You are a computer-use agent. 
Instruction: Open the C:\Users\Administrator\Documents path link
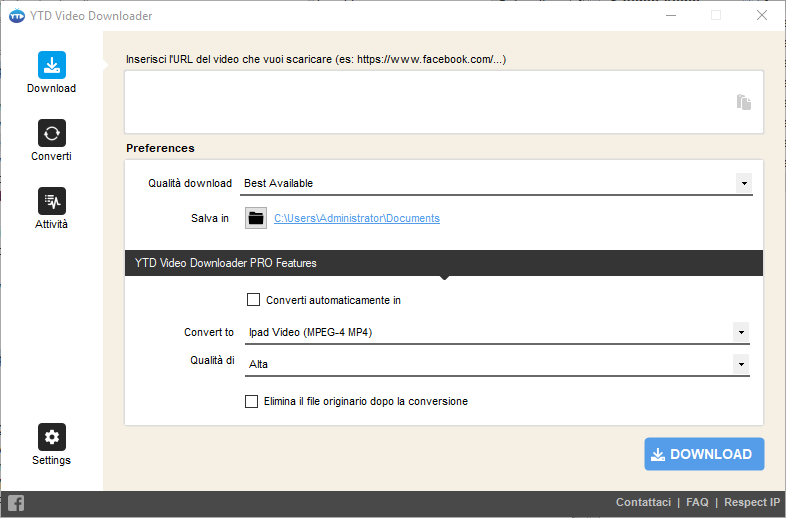(x=357, y=218)
